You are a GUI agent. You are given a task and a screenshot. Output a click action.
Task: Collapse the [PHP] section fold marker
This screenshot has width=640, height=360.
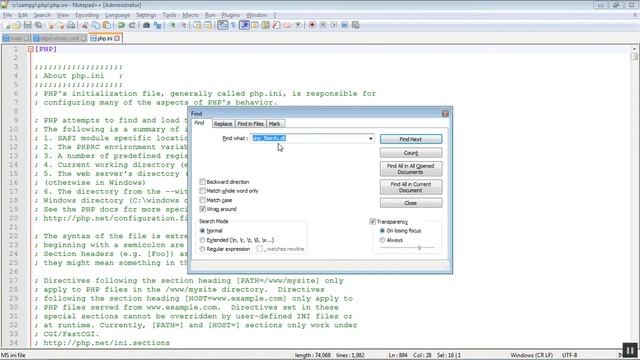31,49
